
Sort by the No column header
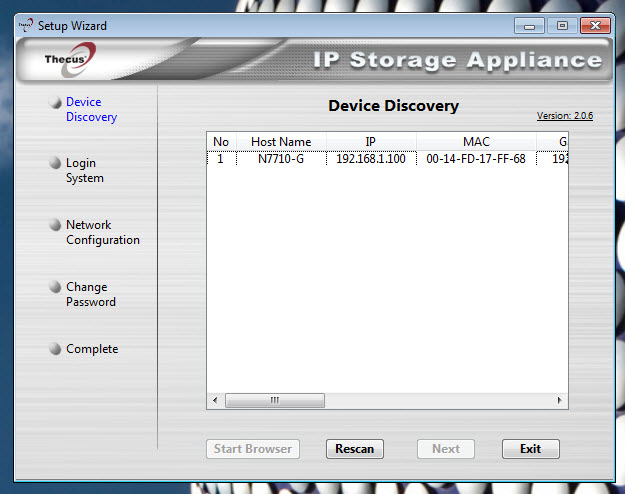pos(221,142)
